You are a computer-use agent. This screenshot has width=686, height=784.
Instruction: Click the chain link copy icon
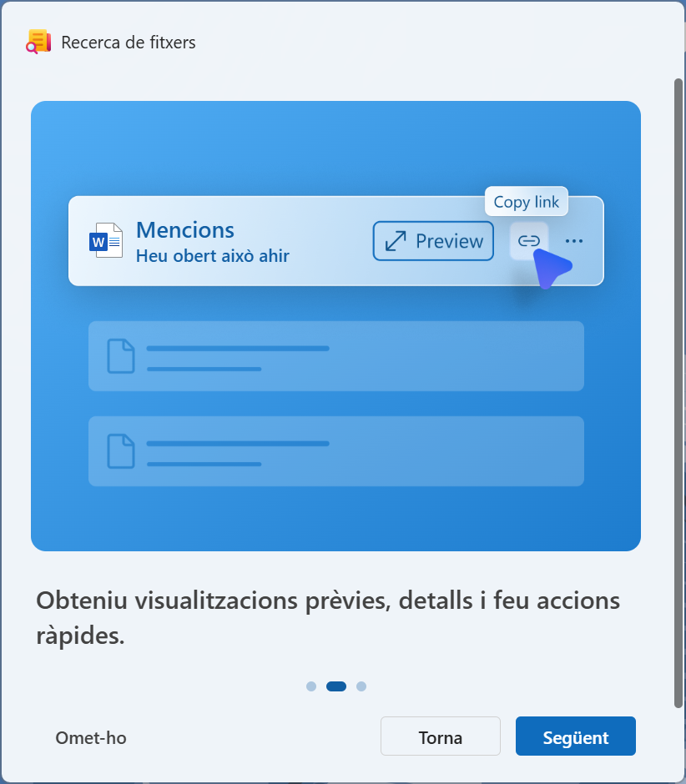pos(529,241)
